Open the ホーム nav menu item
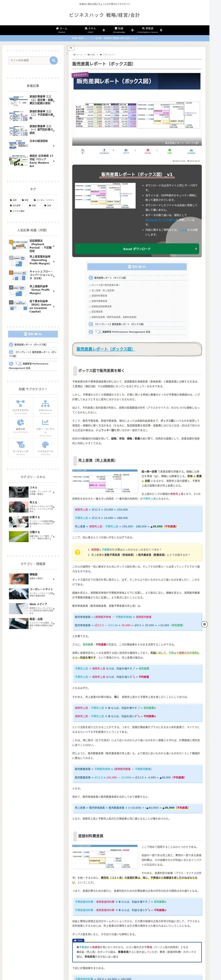Image resolution: width=221 pixels, height=980 pixels. click(61, 30)
